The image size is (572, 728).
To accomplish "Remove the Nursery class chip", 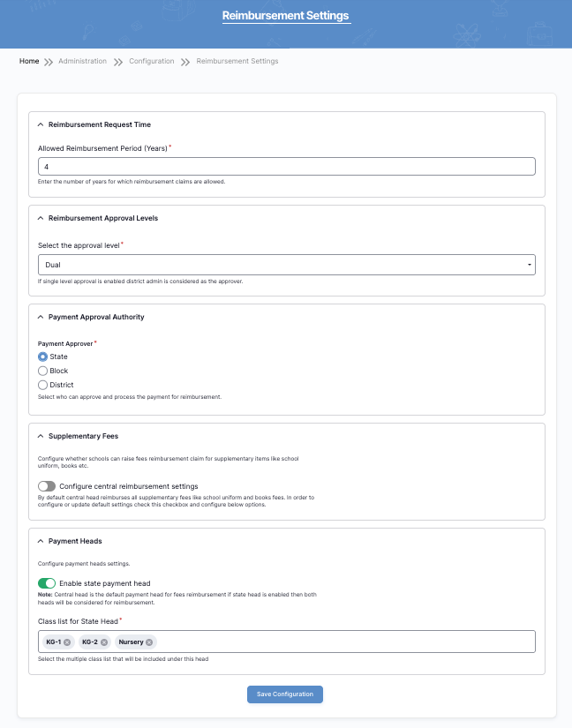I will click(x=149, y=642).
